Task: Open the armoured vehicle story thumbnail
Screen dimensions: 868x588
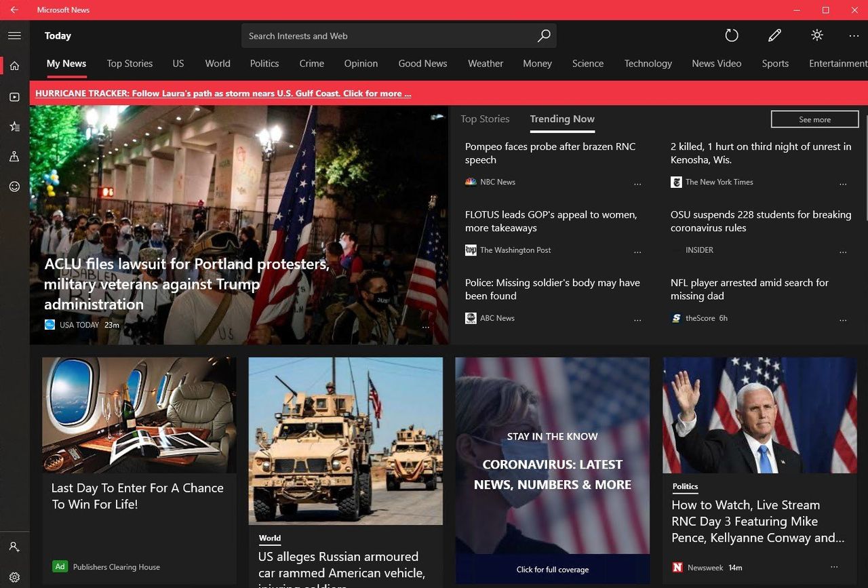Action: [x=346, y=441]
